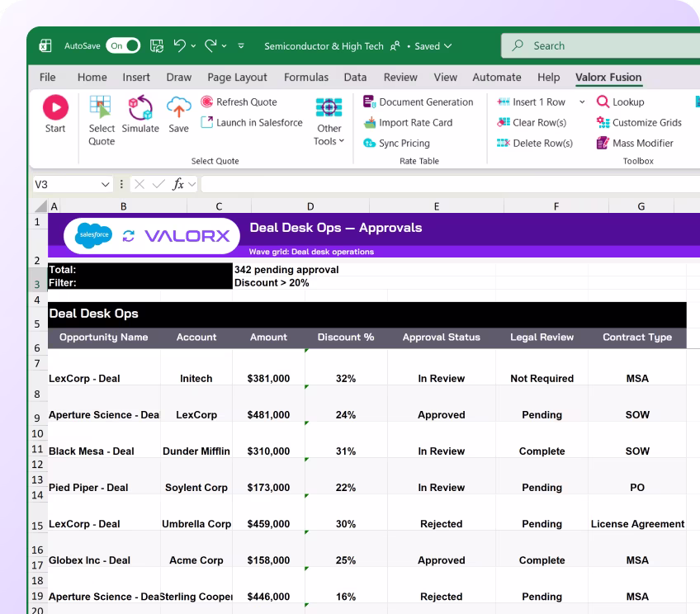This screenshot has height=614, width=700.
Task: Open the Insert 1 Row dropdown arrow
Action: coord(582,102)
